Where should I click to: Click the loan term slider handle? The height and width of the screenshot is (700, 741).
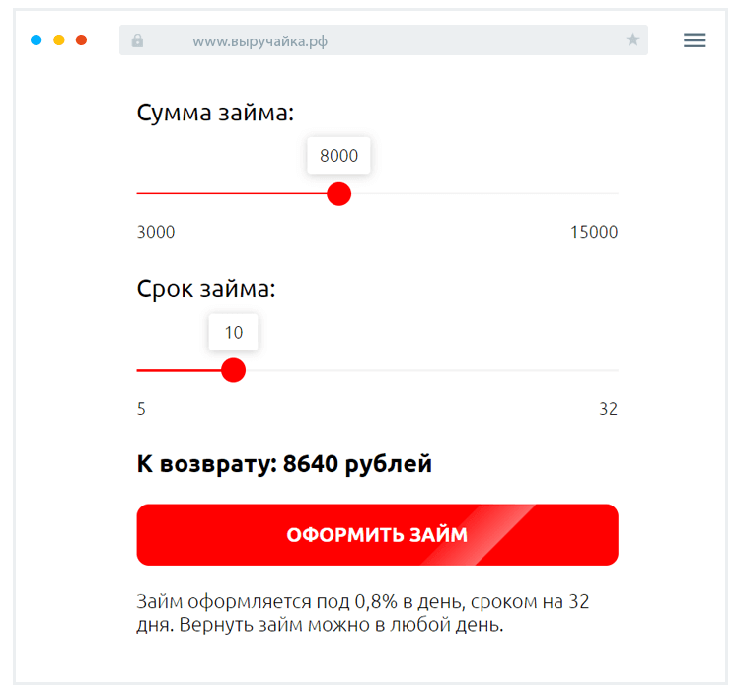(x=233, y=370)
